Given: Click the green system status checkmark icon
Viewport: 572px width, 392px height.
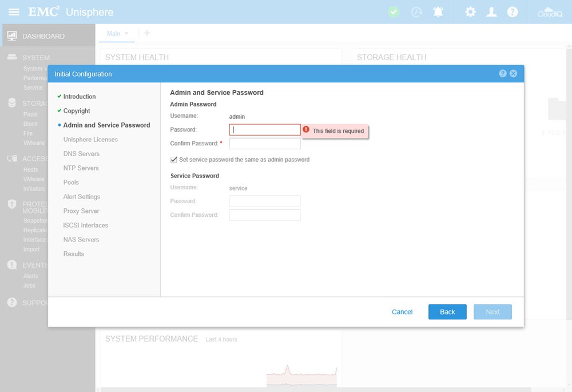Looking at the screenshot, I should [x=394, y=12].
